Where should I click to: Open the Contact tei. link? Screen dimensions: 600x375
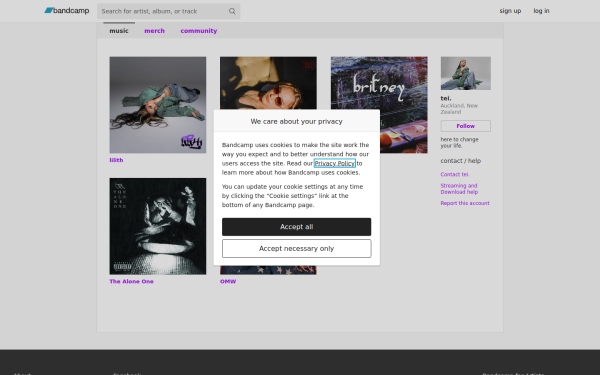[455, 174]
